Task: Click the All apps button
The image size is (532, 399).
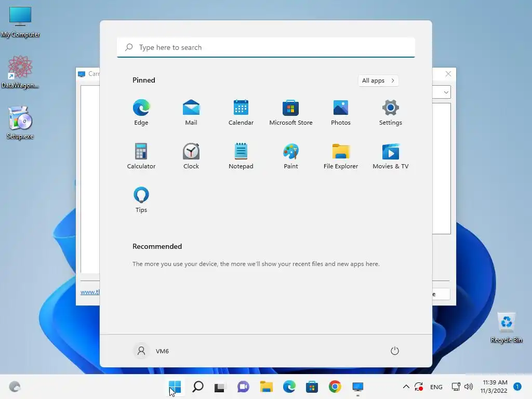Action: [x=378, y=81]
